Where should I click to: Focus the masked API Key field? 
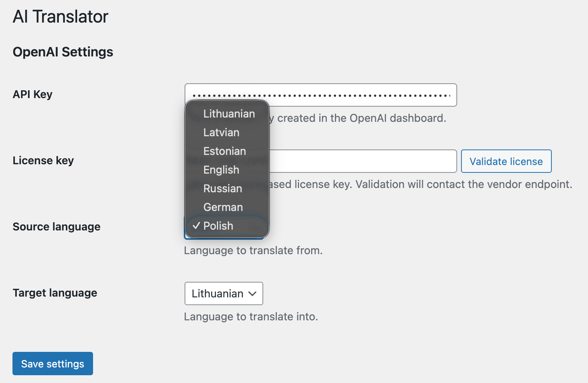click(362, 95)
